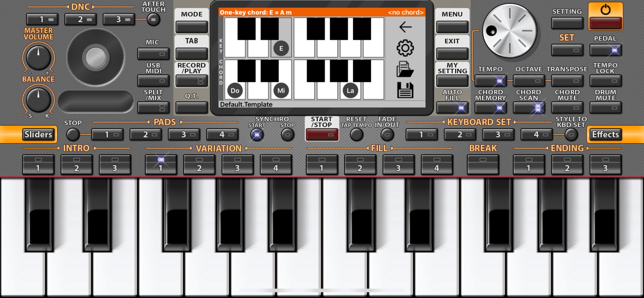Viewport: 644px width, 298px height.
Task: Toggle the Synchro Stop button
Action: coord(287,134)
